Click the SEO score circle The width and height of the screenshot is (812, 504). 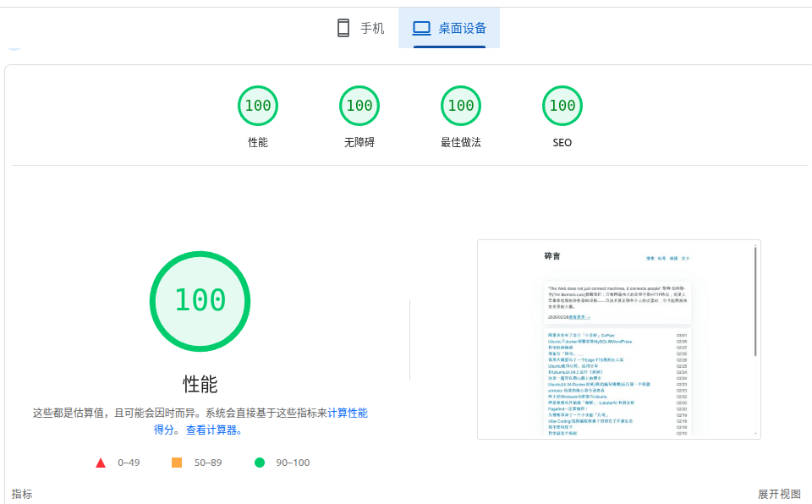click(x=562, y=105)
